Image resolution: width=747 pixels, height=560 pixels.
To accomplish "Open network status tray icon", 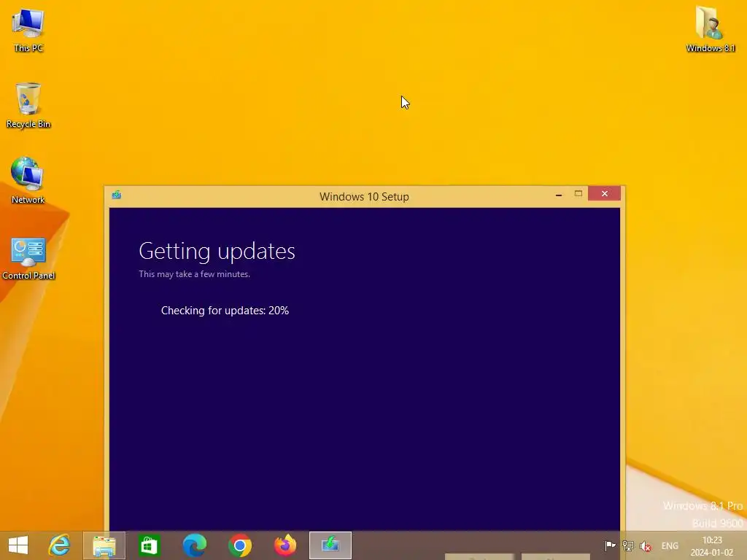I will coord(628,545).
